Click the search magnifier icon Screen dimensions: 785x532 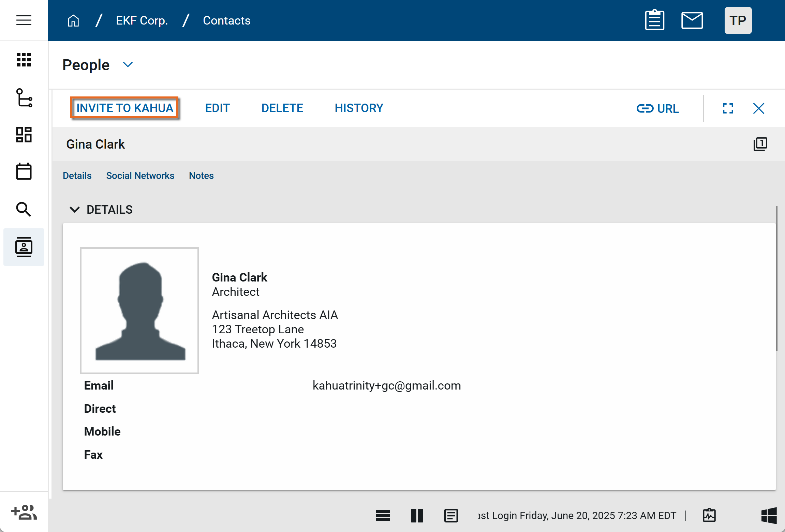pyautogui.click(x=24, y=209)
